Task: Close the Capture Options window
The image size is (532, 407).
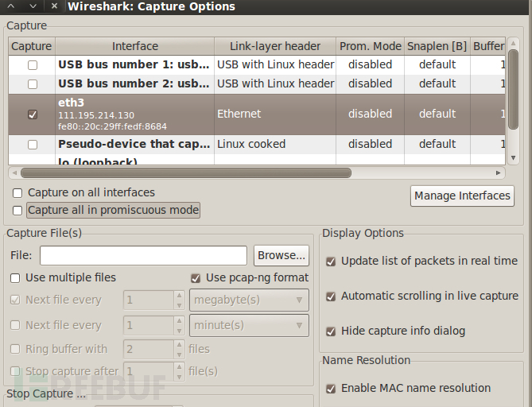Action: [53, 6]
